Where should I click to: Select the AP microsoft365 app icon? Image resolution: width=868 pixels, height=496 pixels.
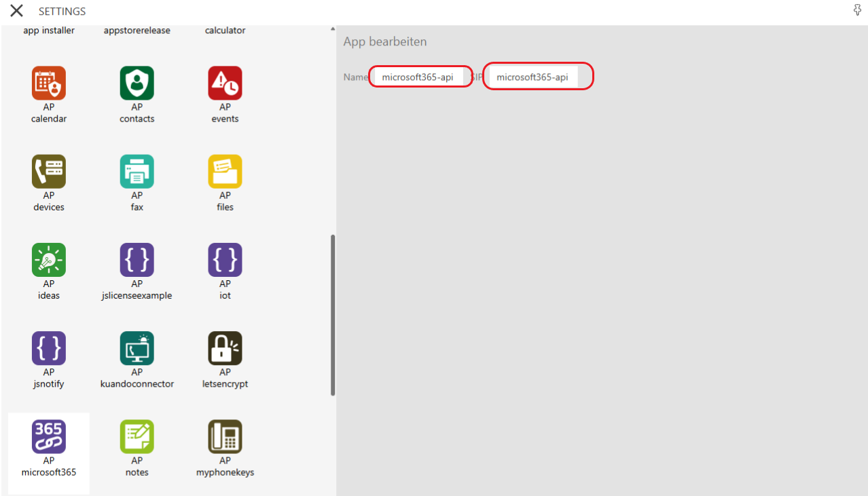[x=49, y=437]
